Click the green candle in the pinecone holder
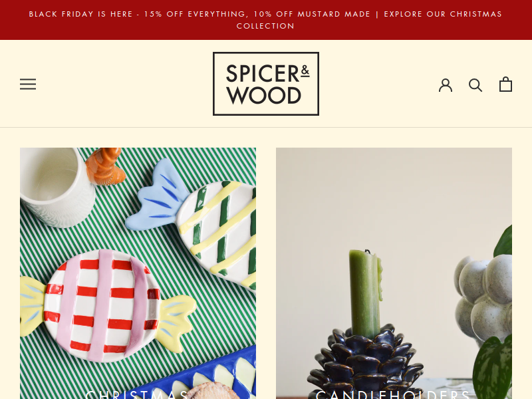 pos(366,293)
